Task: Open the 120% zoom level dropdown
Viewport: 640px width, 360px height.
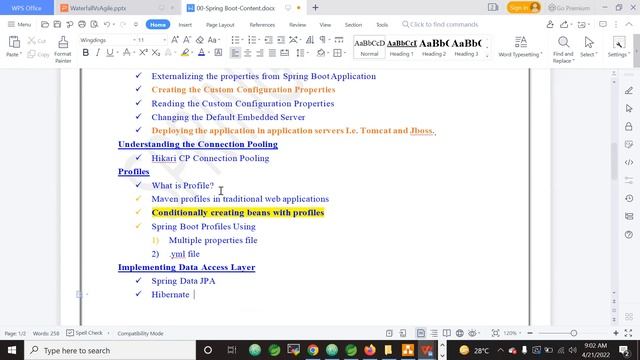Action: 512,333
